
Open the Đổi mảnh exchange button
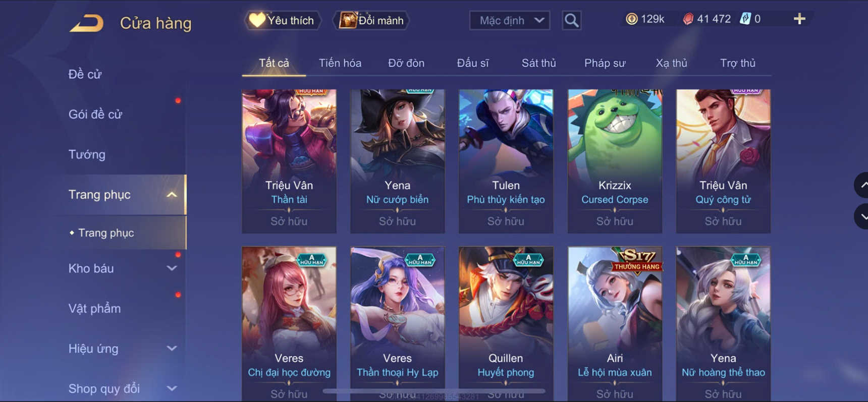tap(371, 20)
